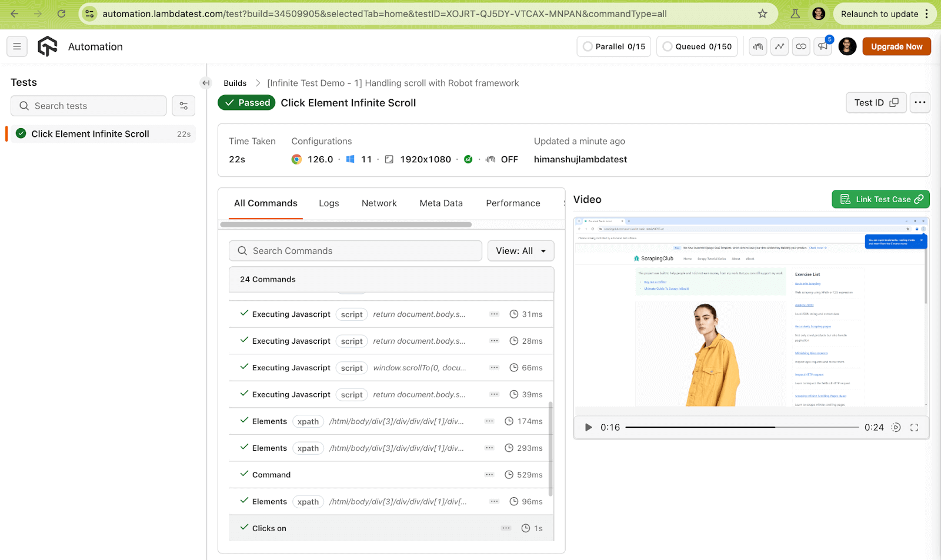The height and width of the screenshot is (560, 941).
Task: Click the Link Test Case button
Action: tap(880, 199)
